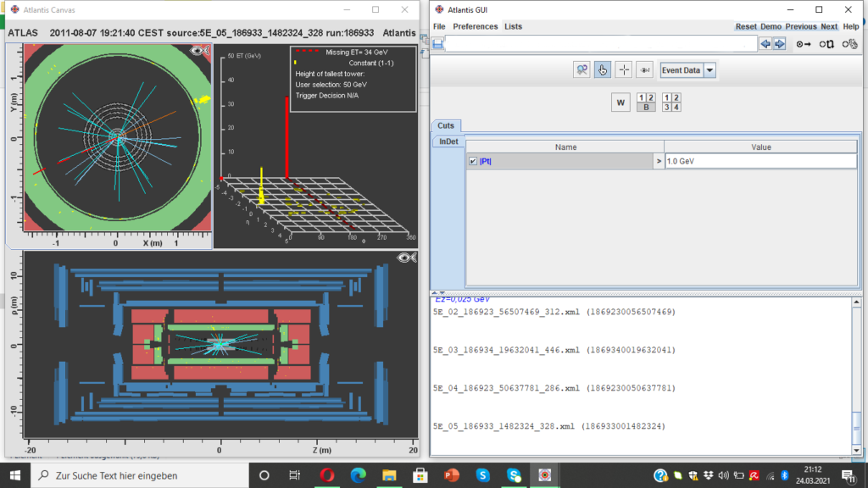Open the Preferences menu
This screenshot has height=488, width=868.
[475, 26]
